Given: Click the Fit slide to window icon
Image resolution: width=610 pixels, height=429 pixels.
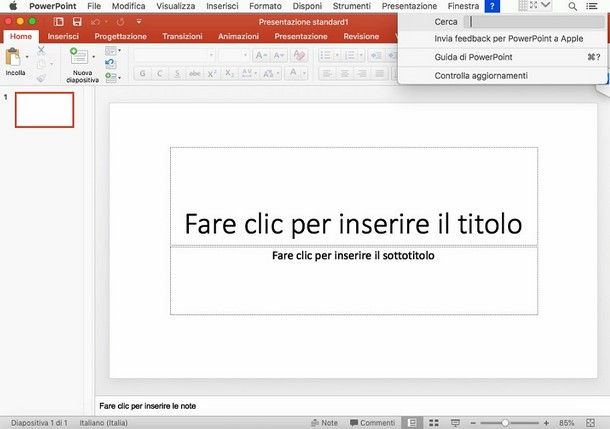Looking at the screenshot, I should point(590,423).
